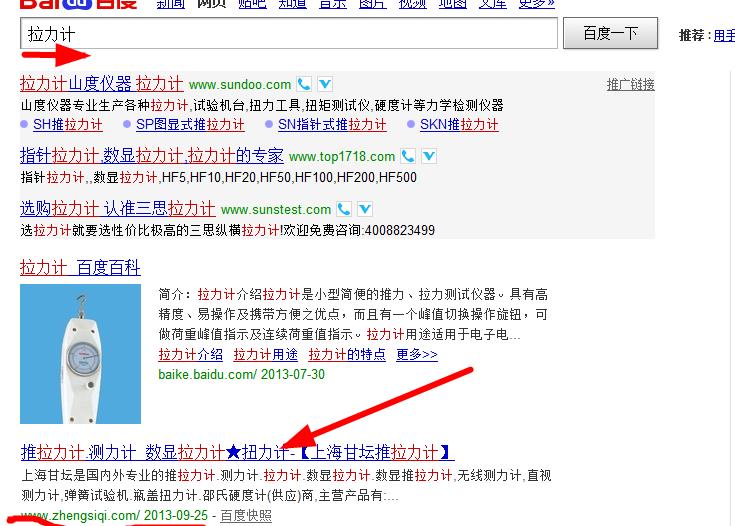Open the SN指针式推拉力计 sublink
Image resolution: width=735 pixels, height=526 pixels.
(x=332, y=125)
